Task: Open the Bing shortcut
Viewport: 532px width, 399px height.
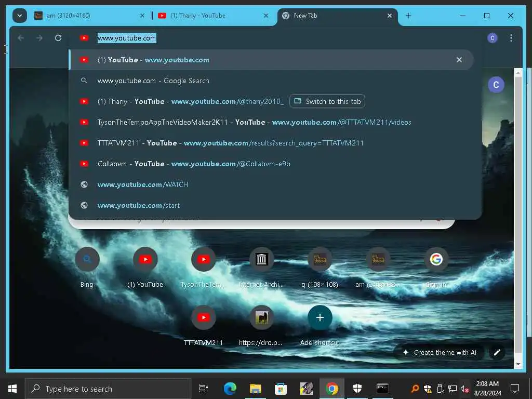Action: (x=87, y=268)
